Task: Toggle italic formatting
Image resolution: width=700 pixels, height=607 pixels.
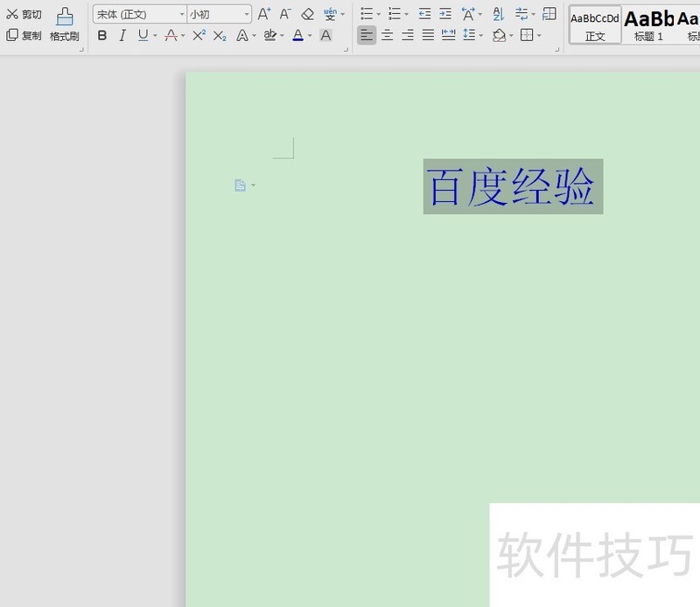Action: click(122, 35)
